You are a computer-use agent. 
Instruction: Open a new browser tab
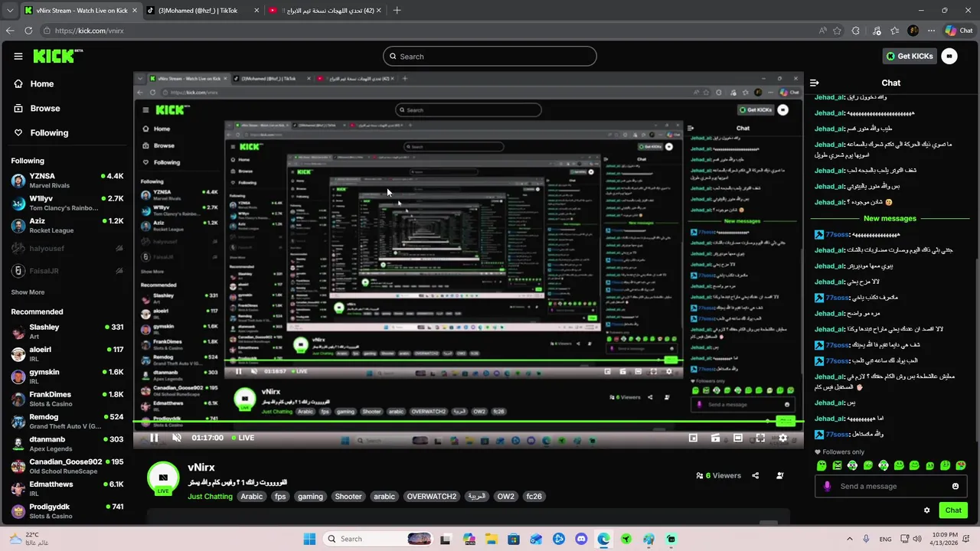tap(397, 11)
